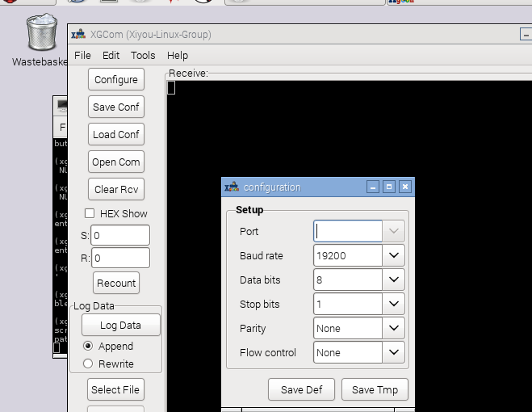Open the Help menu
Viewport: 532px width, 412px height.
coord(178,56)
